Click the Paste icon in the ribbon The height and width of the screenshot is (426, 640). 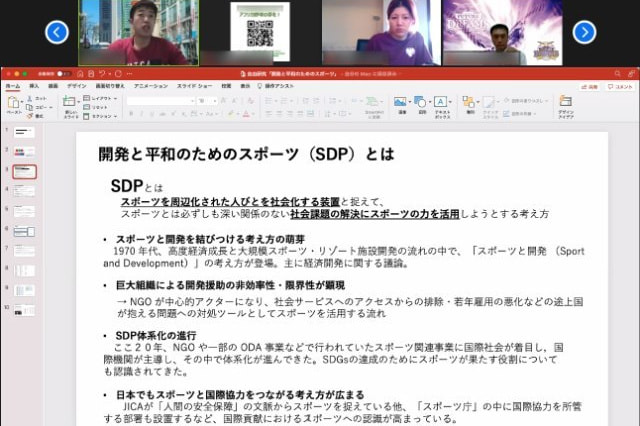point(13,103)
